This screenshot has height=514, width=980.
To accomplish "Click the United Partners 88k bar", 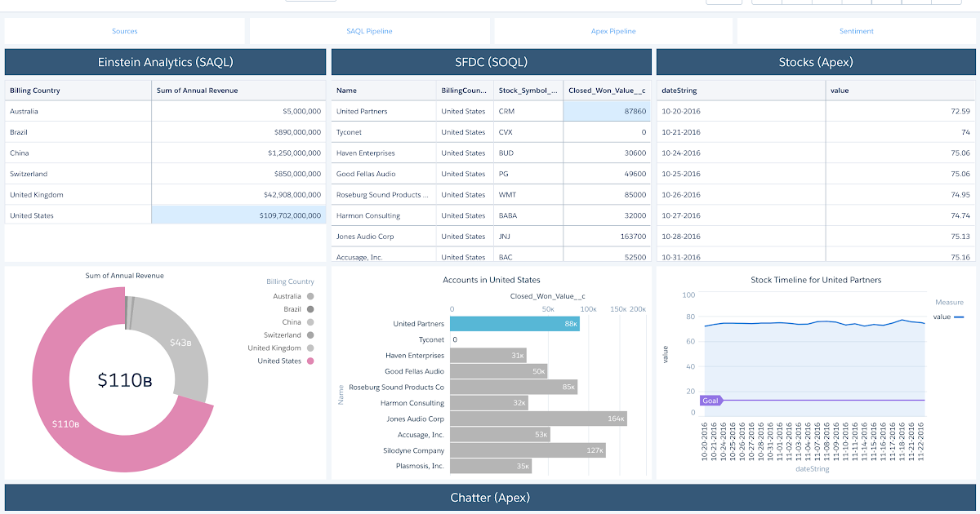I will click(514, 324).
